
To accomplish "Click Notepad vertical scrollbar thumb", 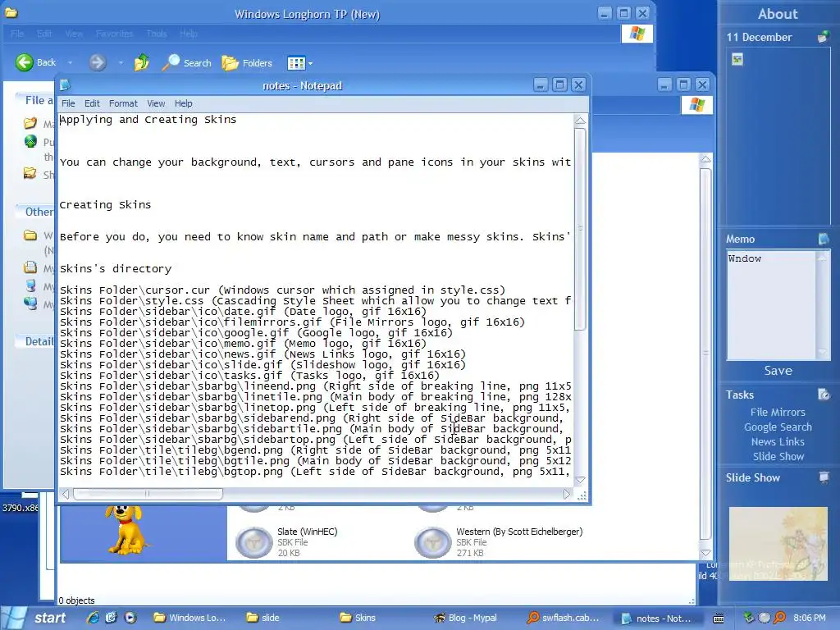I will point(580,230).
